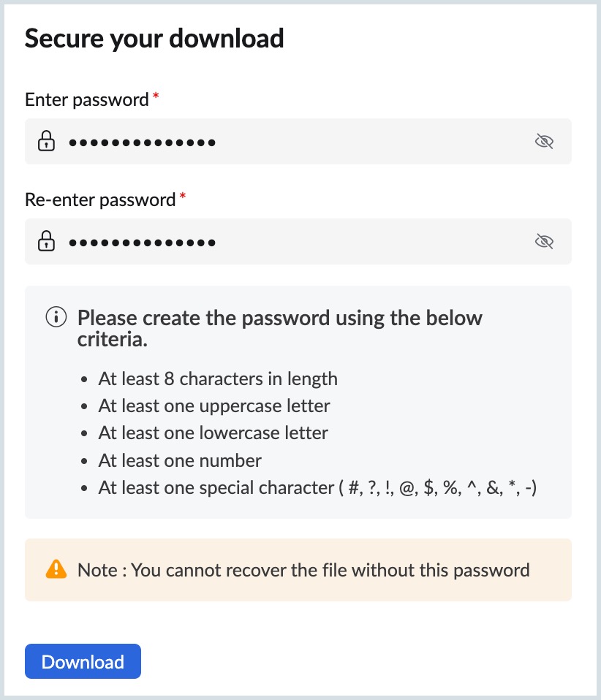The height and width of the screenshot is (700, 601).
Task: Focus the Enter password input field
Action: point(292,141)
